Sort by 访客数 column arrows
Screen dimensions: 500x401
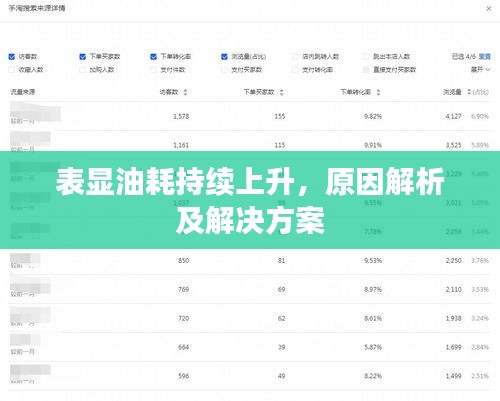click(185, 92)
